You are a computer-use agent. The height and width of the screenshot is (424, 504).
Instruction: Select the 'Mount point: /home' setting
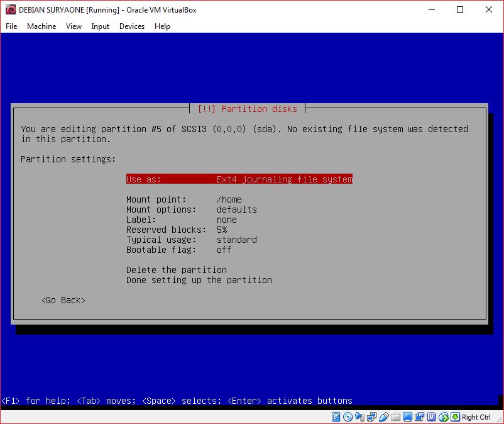pyautogui.click(x=184, y=199)
